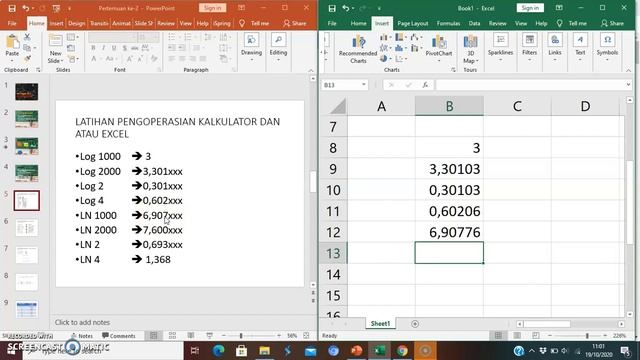The image size is (640, 360).
Task: Toggle Underline formatting in PowerPoint
Action: [x=114, y=48]
